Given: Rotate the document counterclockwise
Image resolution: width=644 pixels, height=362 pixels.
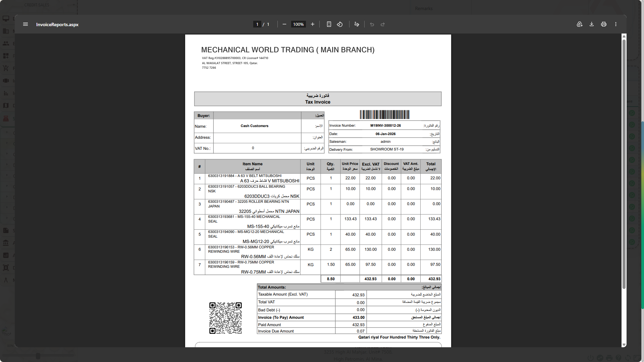Looking at the screenshot, I should [340, 24].
